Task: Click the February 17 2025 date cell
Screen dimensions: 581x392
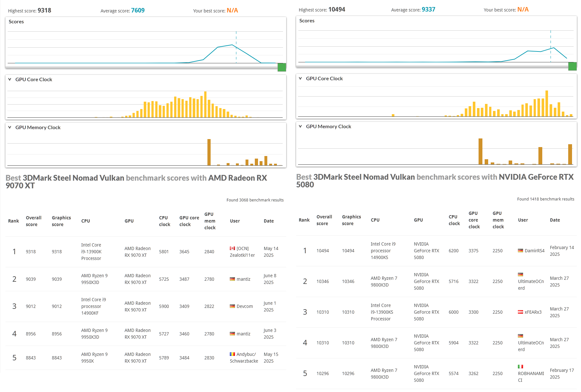Action: coord(562,374)
